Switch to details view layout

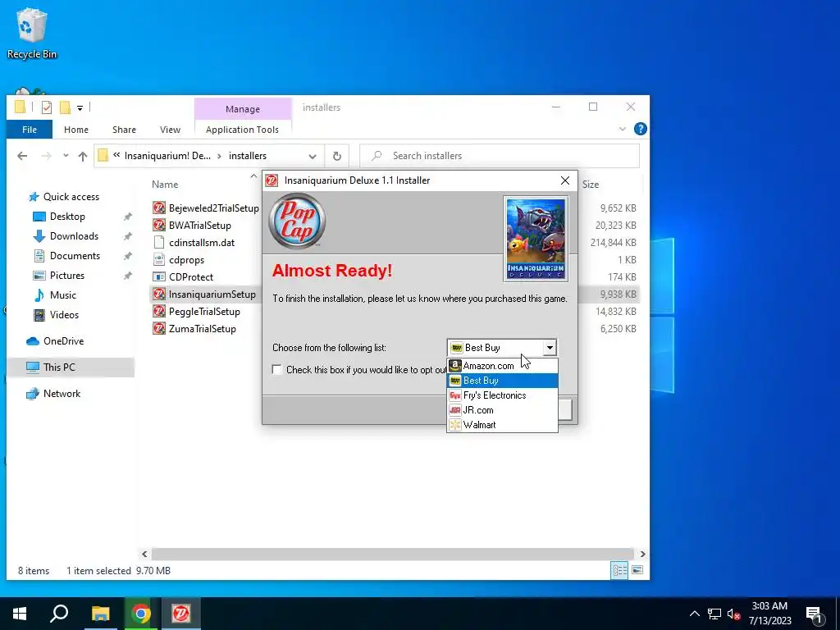[x=620, y=571]
